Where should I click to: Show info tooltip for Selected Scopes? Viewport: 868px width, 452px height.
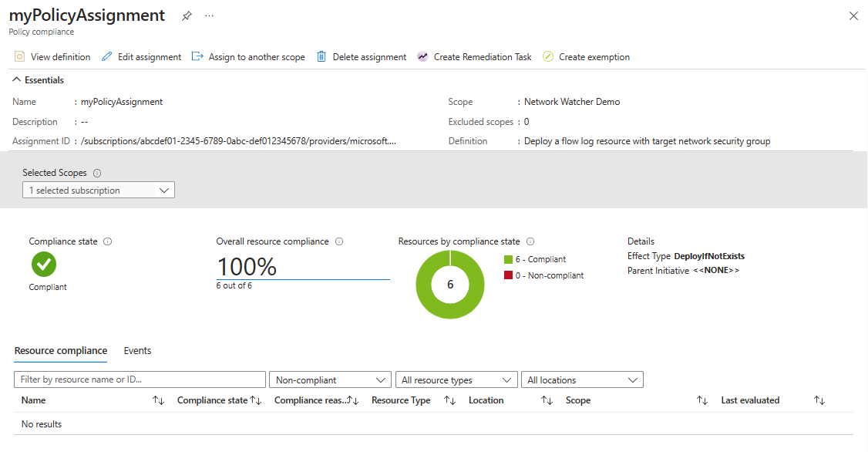pyautogui.click(x=97, y=174)
